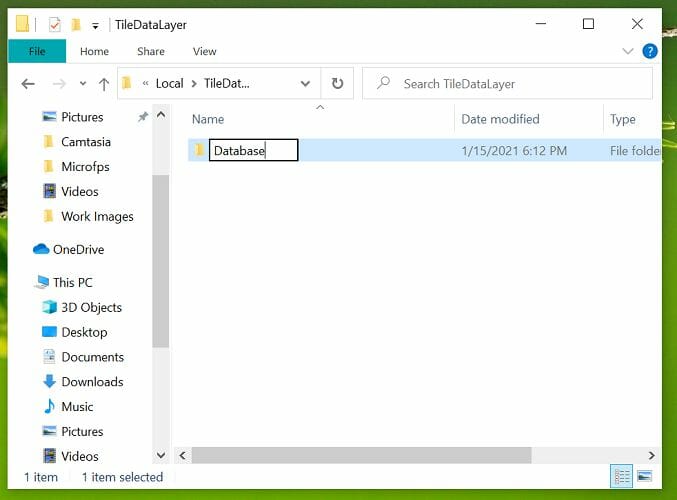The image size is (677, 500).
Task: Open Desktop under This PC
Action: coord(84,332)
